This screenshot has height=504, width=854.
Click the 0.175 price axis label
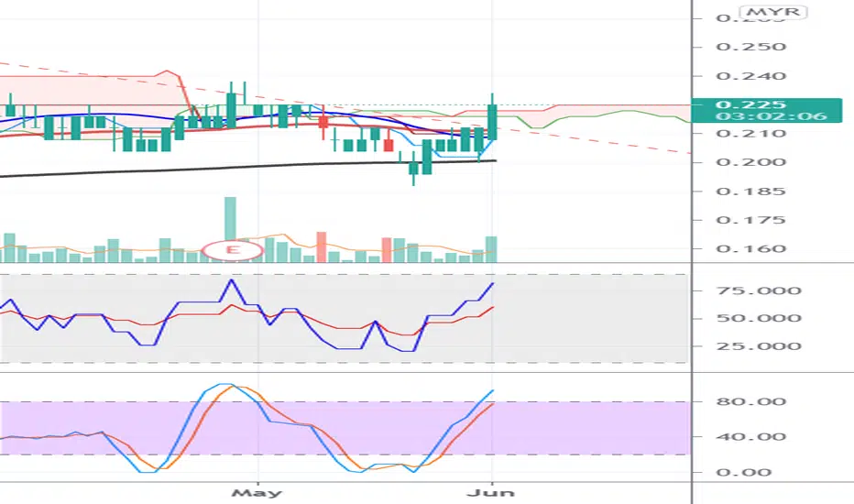(751, 220)
